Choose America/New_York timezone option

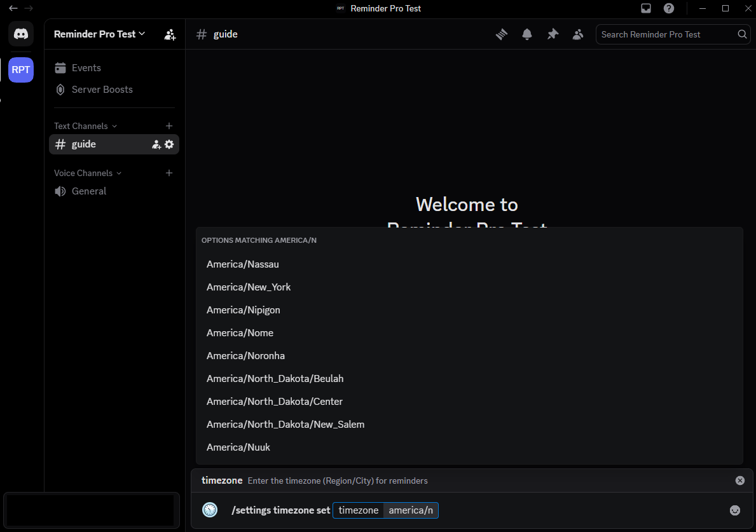coord(469,287)
